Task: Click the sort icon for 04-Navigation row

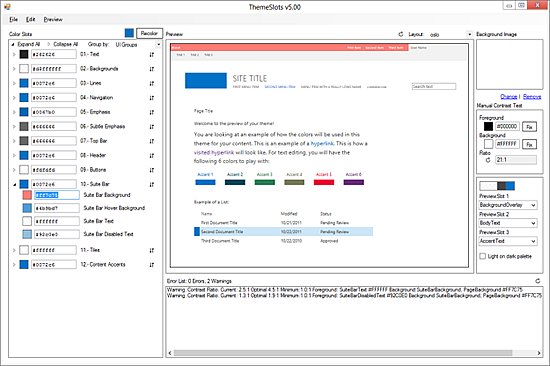Action: pyautogui.click(x=152, y=98)
